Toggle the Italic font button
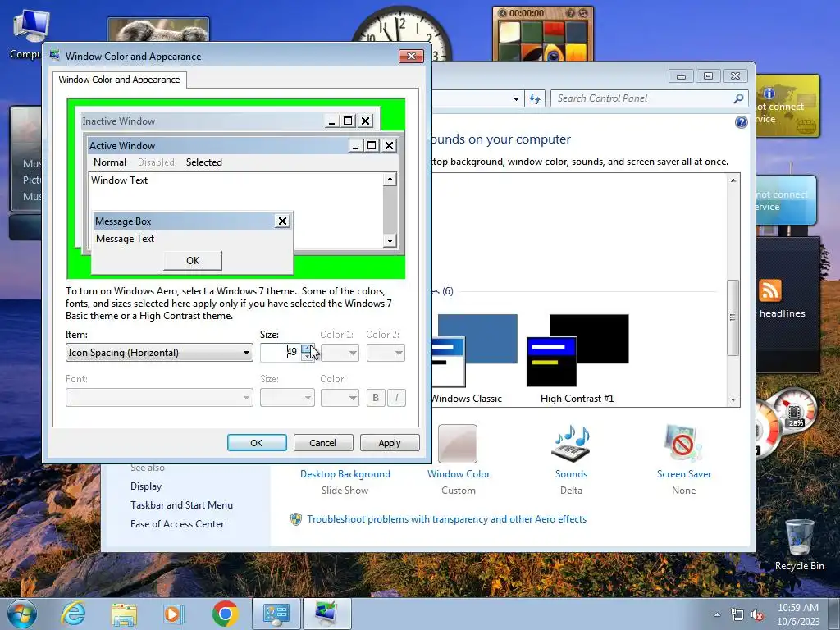Screen dimensions: 840x630 pos(396,398)
